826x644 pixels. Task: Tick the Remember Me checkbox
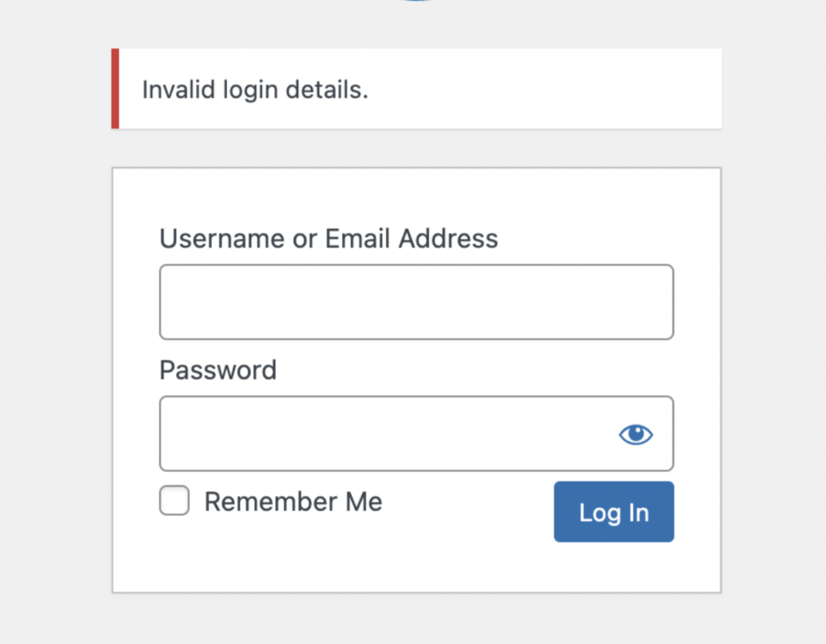click(174, 500)
